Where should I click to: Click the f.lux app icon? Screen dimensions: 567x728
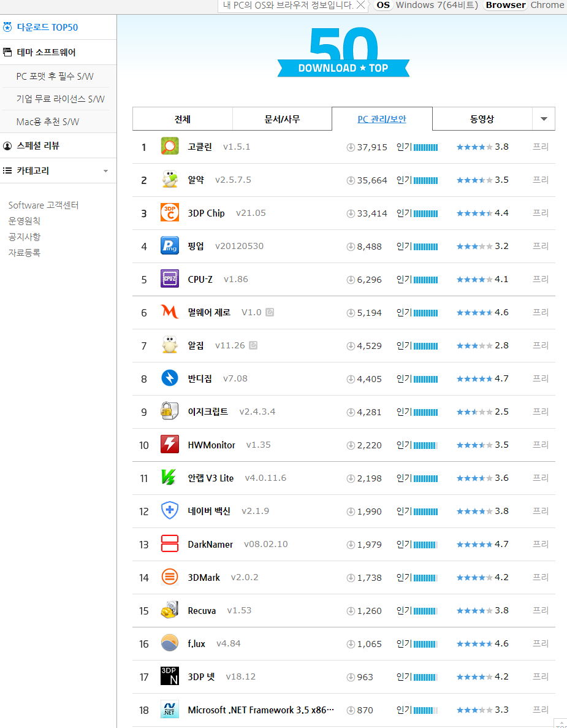170,643
